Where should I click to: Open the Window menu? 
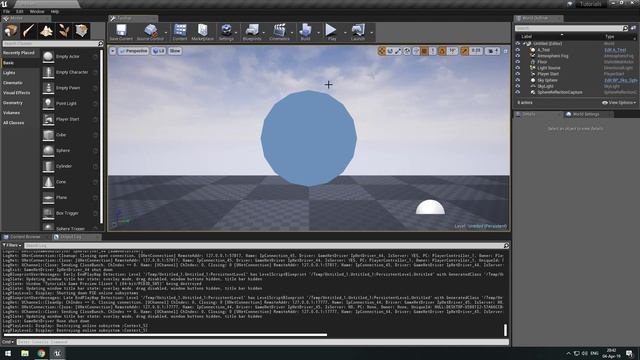(x=37, y=11)
